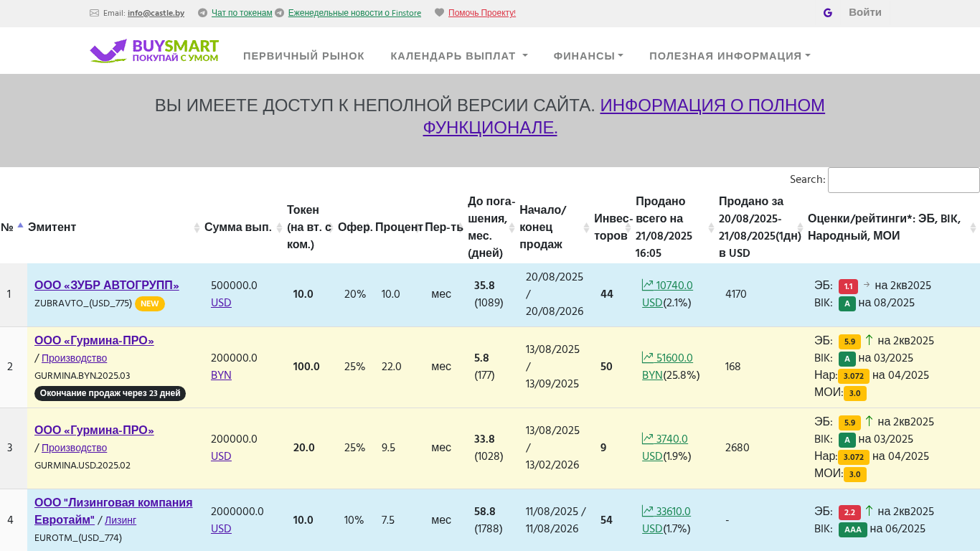The width and height of the screenshot is (980, 551).
Task: Expand Календарь выплат dropdown menu
Action: pyautogui.click(x=459, y=56)
